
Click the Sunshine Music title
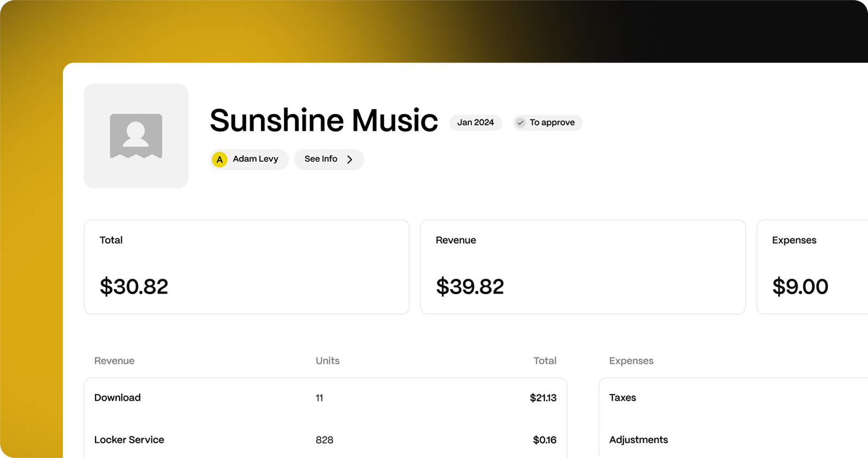pyautogui.click(x=323, y=120)
